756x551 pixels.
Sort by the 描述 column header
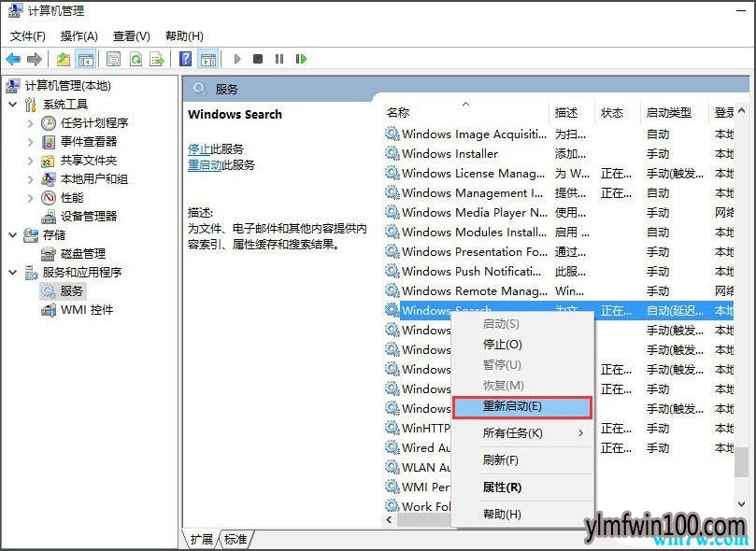click(x=571, y=112)
